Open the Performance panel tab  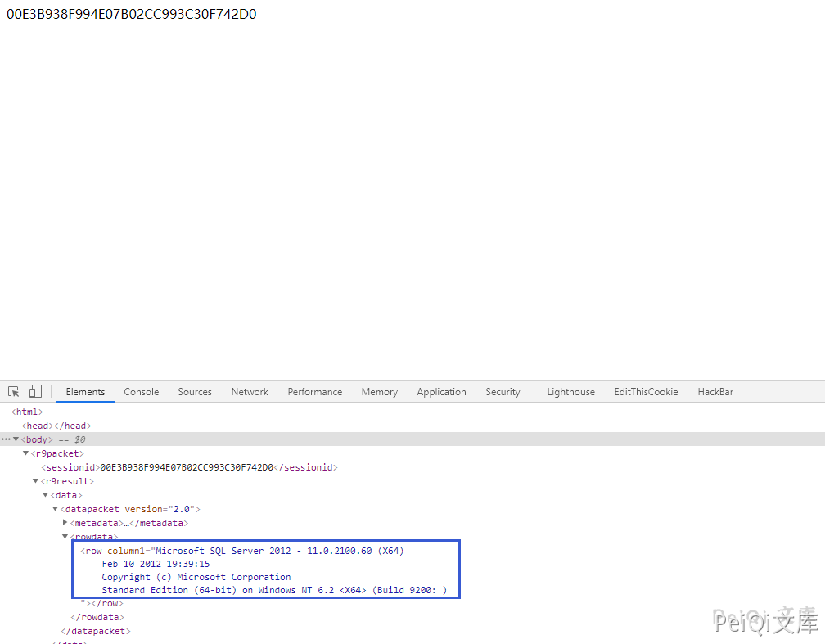(x=314, y=392)
